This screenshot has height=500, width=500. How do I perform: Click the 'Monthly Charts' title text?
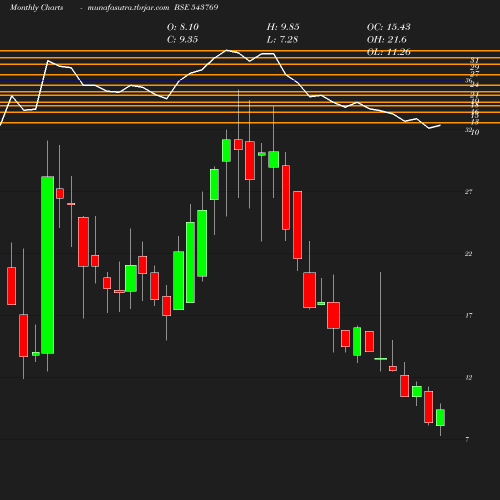click(x=37, y=7)
